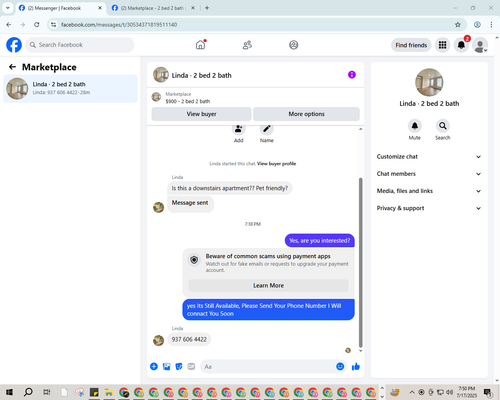This screenshot has width=500, height=400.
Task: Open Chrome three-dot menu
Action: [x=491, y=25]
